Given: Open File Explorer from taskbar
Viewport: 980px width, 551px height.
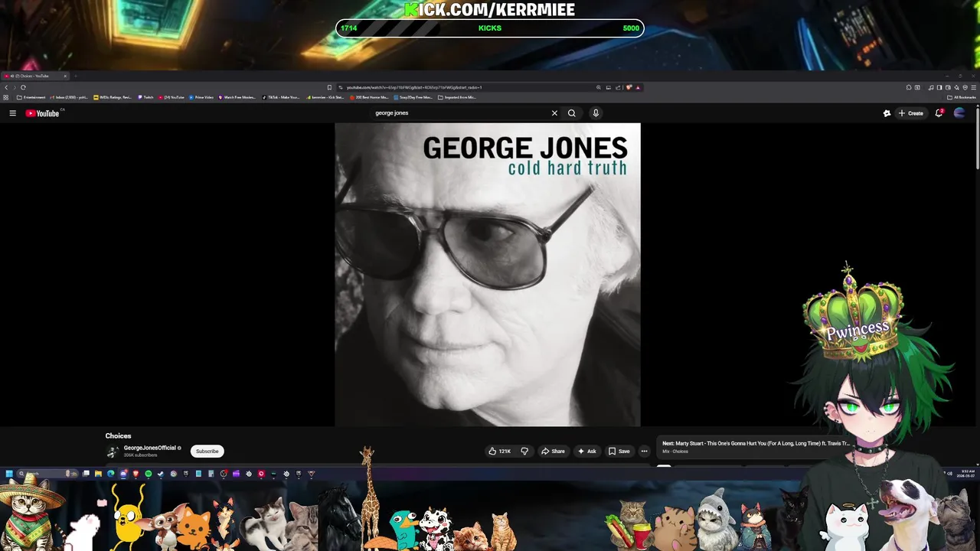Looking at the screenshot, I should pyautogui.click(x=98, y=474).
